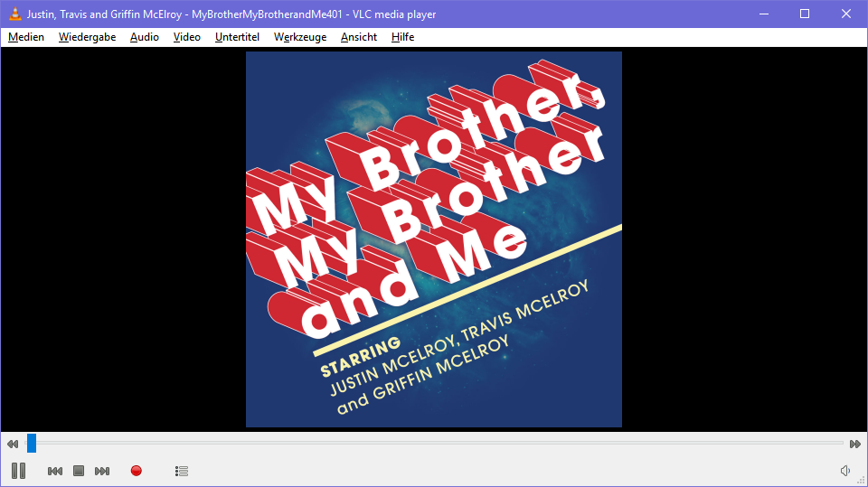This screenshot has width=868, height=487.
Task: Stop playback with the square button
Action: [x=79, y=471]
